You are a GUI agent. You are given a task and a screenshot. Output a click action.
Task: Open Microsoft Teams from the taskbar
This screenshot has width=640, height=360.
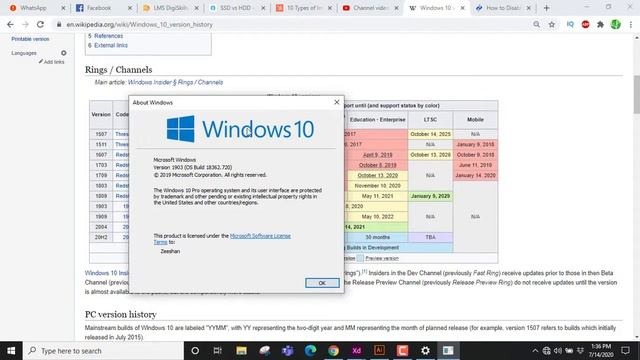pos(287,351)
